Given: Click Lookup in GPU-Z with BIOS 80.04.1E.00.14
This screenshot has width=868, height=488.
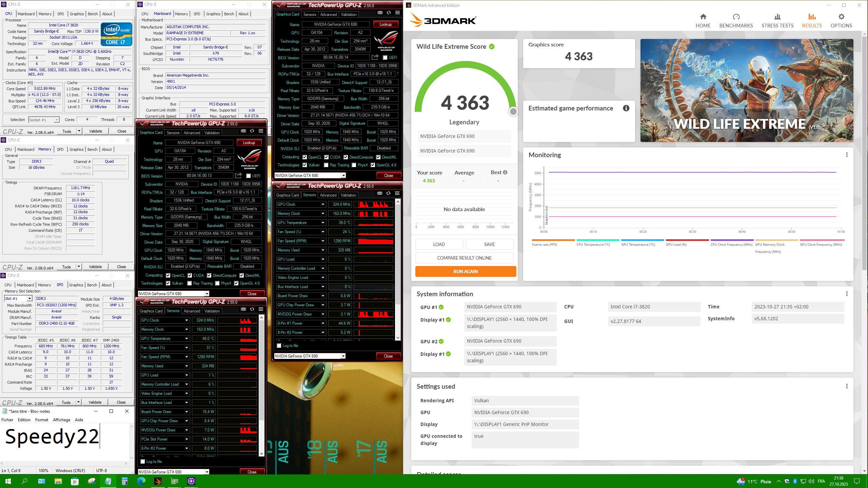Looking at the screenshot, I should [x=386, y=24].
